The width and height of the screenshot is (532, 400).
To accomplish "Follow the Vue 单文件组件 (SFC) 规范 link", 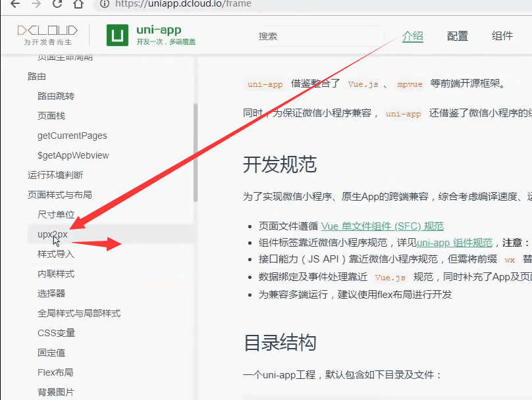I will 383,226.
